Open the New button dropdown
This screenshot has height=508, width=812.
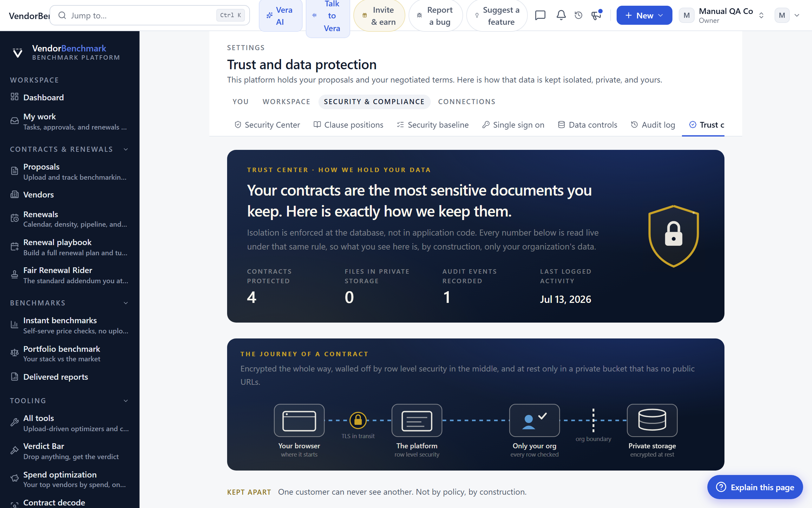[x=644, y=16]
